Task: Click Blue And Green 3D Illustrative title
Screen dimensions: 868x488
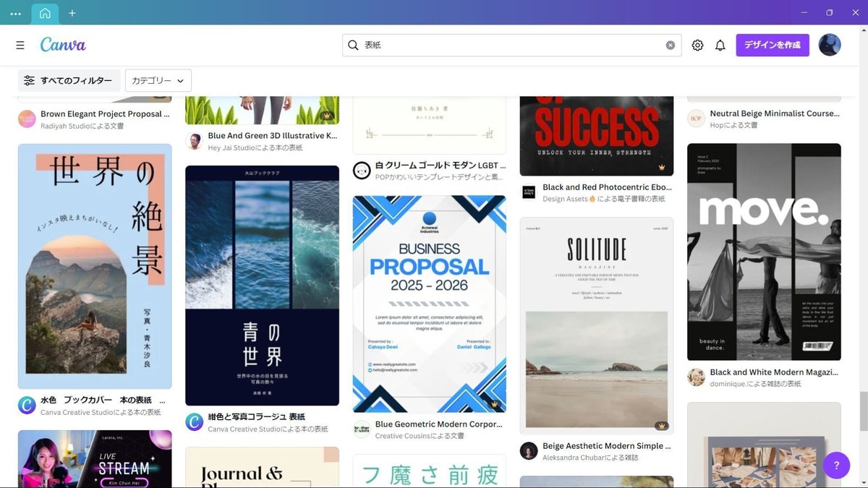Action: click(x=273, y=136)
